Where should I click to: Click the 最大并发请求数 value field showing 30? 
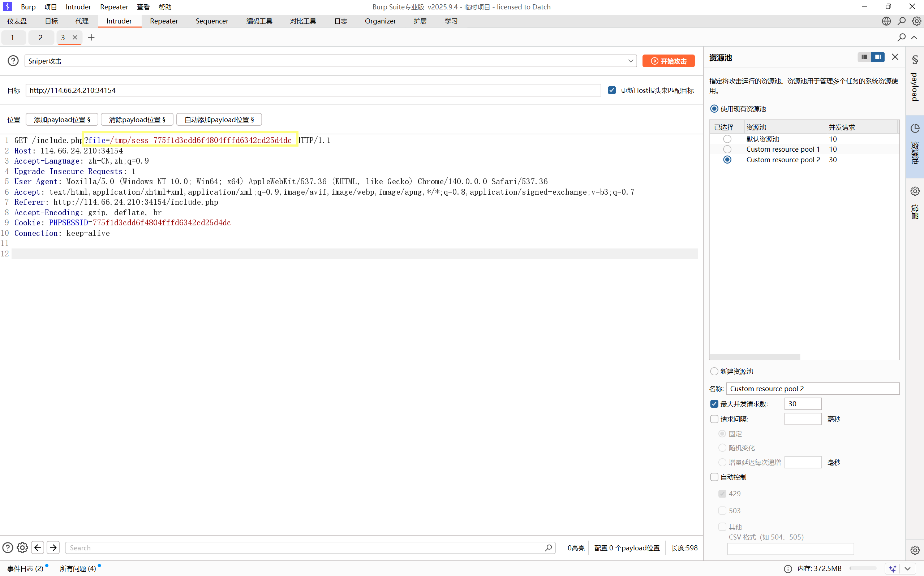click(x=803, y=404)
